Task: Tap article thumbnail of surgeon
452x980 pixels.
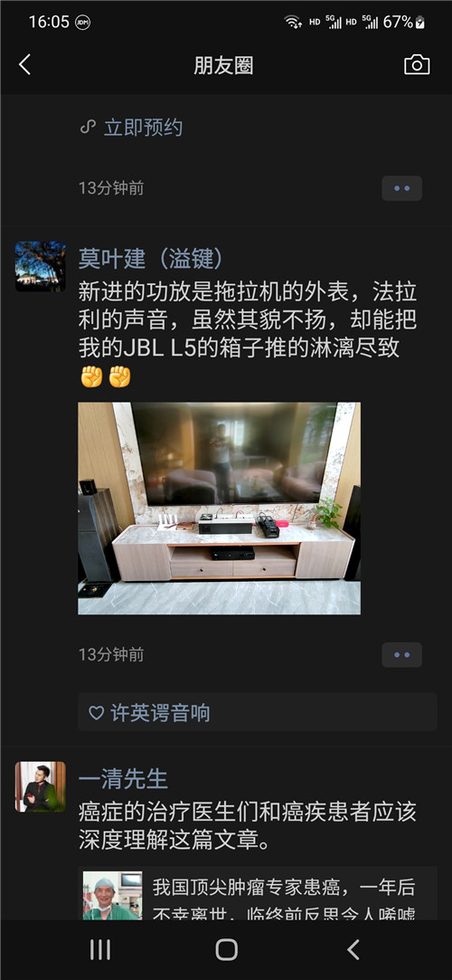Action: (x=112, y=896)
